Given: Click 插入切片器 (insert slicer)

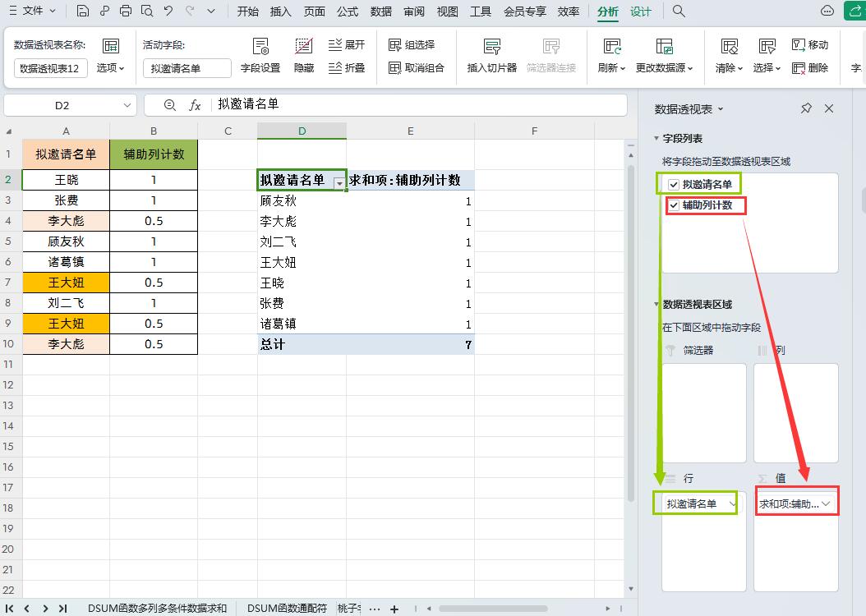Looking at the screenshot, I should coord(491,55).
